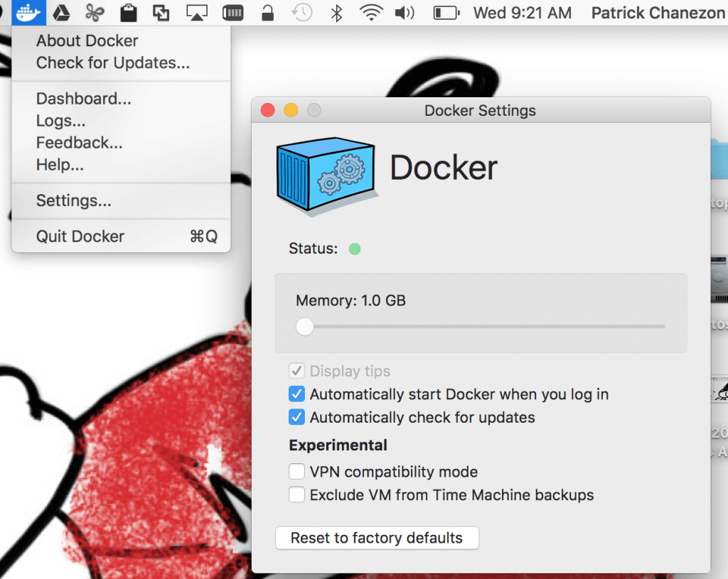Viewport: 728px width, 579px height.
Task: Open Logs from the Docker menu
Action: [60, 121]
